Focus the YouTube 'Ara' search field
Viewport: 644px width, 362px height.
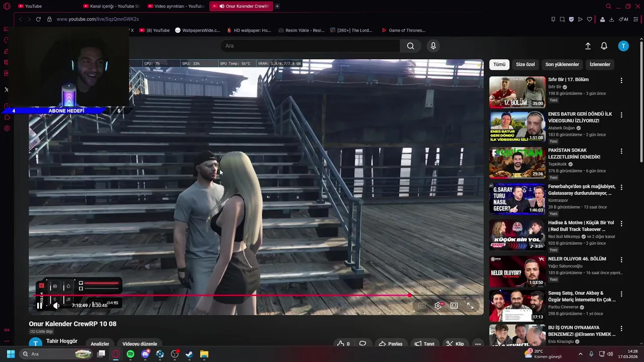pyautogui.click(x=310, y=46)
